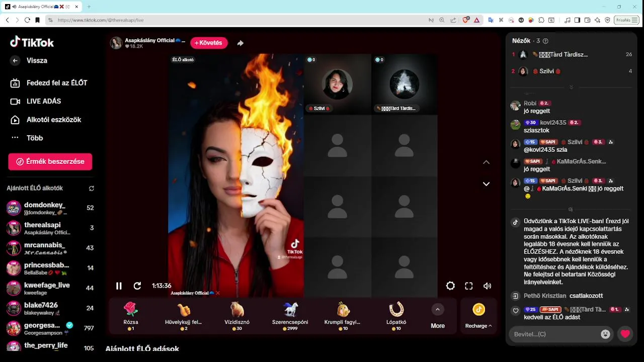Open Tàrd Tàrdis guest video tile
Image resolution: width=644 pixels, height=362 pixels.
tap(405, 84)
